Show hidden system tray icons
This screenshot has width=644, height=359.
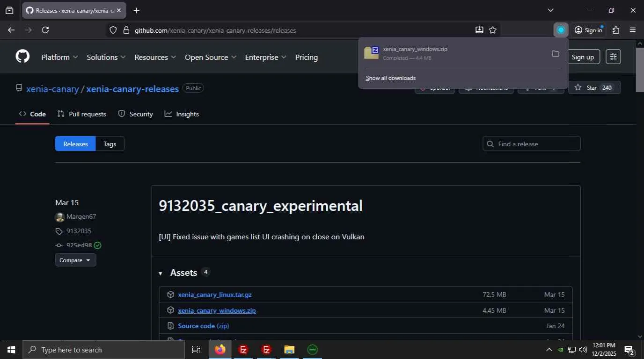click(549, 350)
